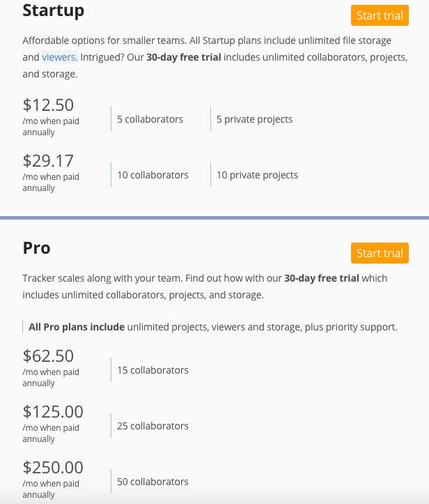Select the $250.00 Pro price
The height and width of the screenshot is (504, 429).
[x=53, y=468]
